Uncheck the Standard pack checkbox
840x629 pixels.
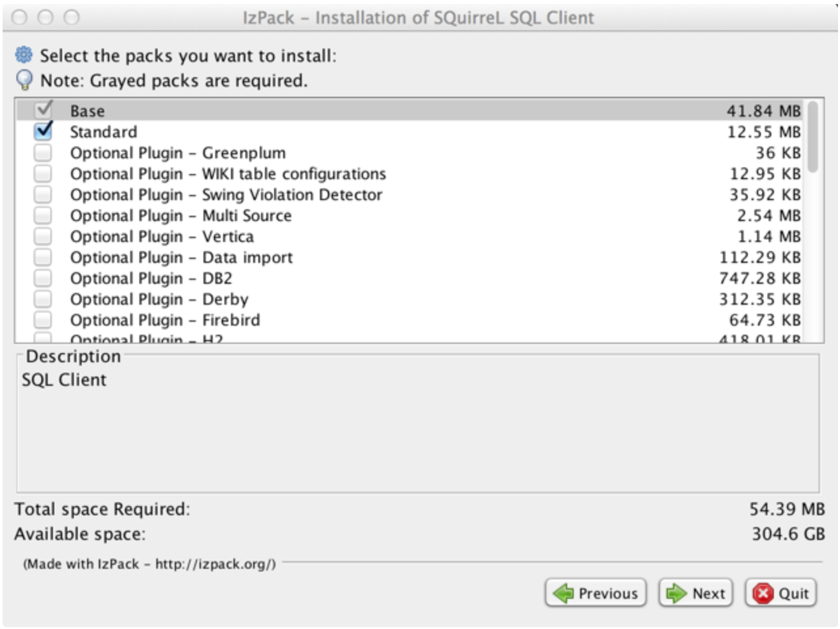(43, 131)
